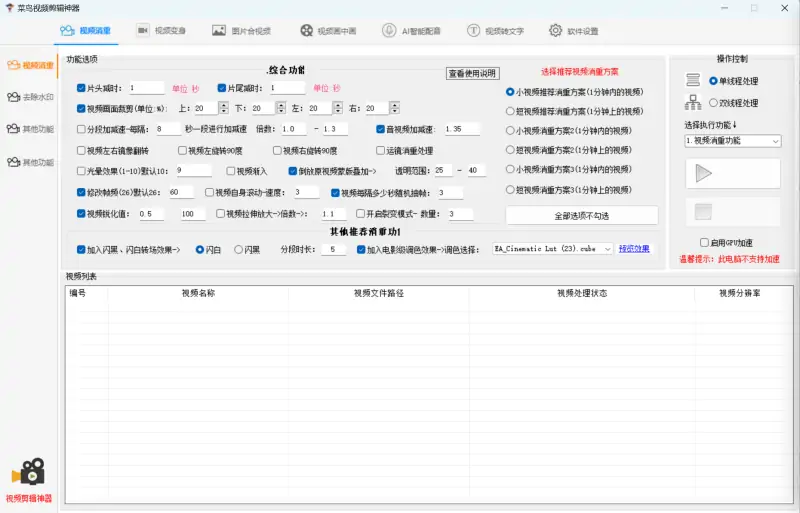Click the 视频变身 tab icon
The image size is (800, 513).
143,31
